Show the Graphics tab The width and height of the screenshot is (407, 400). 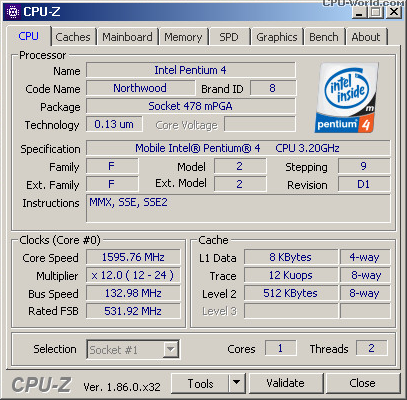point(277,37)
